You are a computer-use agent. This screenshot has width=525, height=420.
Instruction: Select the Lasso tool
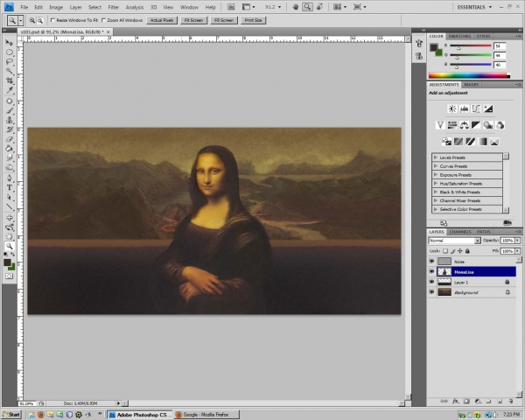(9, 61)
